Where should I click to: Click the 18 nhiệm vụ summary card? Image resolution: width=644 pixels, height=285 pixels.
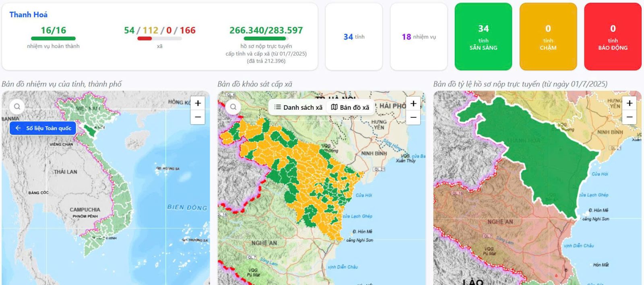419,37
